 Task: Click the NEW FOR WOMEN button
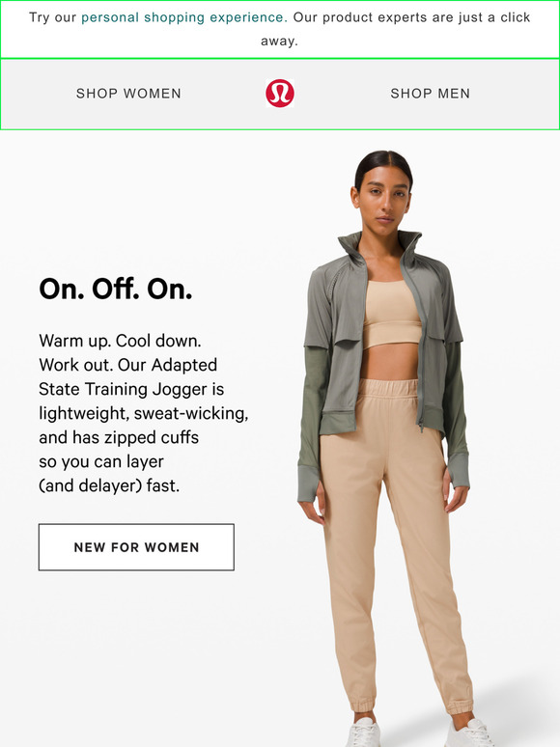[136, 547]
